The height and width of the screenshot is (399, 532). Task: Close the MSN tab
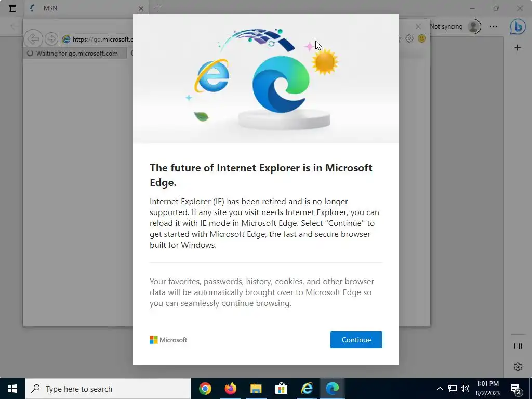click(x=141, y=8)
